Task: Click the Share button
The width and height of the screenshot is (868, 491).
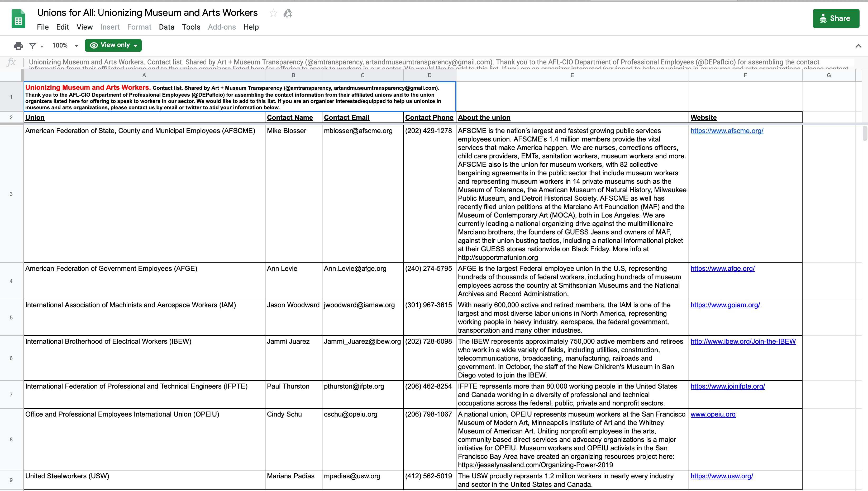Action: [836, 18]
